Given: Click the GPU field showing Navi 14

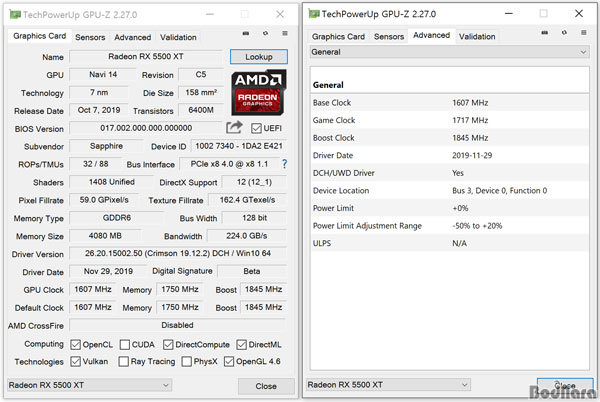Looking at the screenshot, I should click(x=103, y=75).
